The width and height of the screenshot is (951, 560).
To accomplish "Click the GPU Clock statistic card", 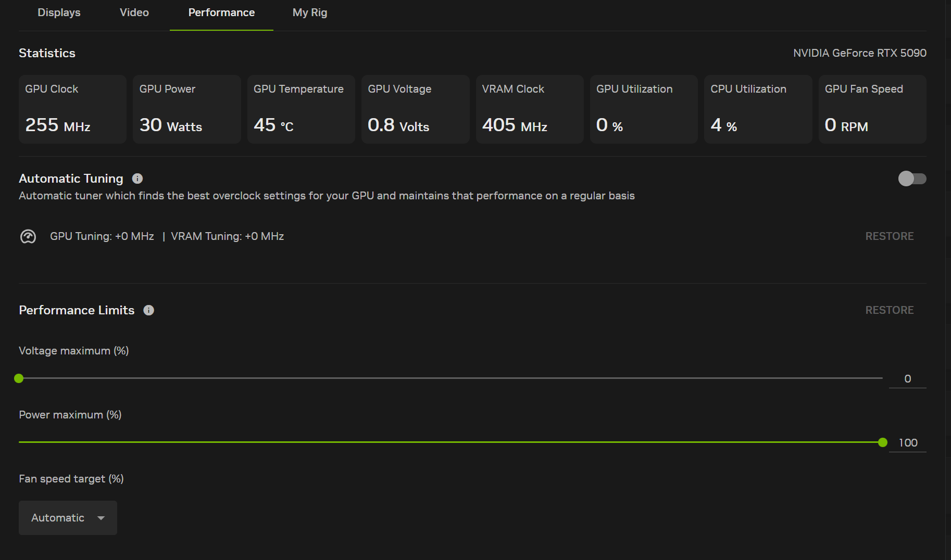I will (72, 109).
